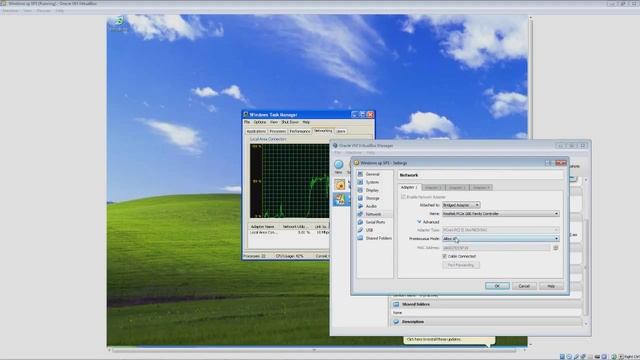The height and width of the screenshot is (360, 640).
Task: Click Network Utilization column header
Action: (295, 227)
